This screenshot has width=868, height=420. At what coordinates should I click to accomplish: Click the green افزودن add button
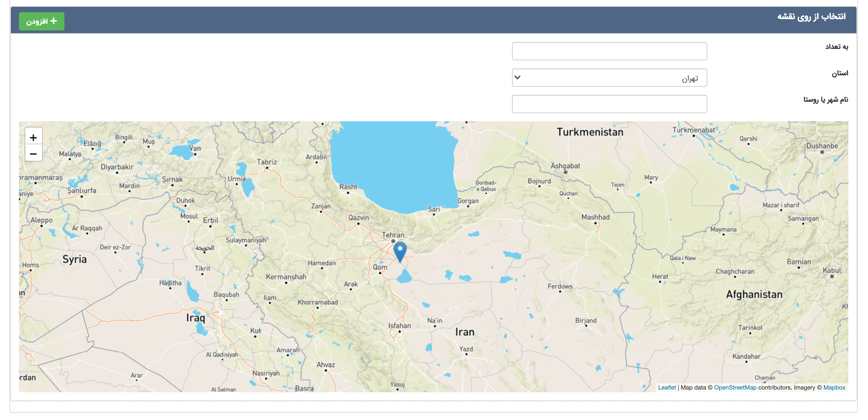click(41, 21)
